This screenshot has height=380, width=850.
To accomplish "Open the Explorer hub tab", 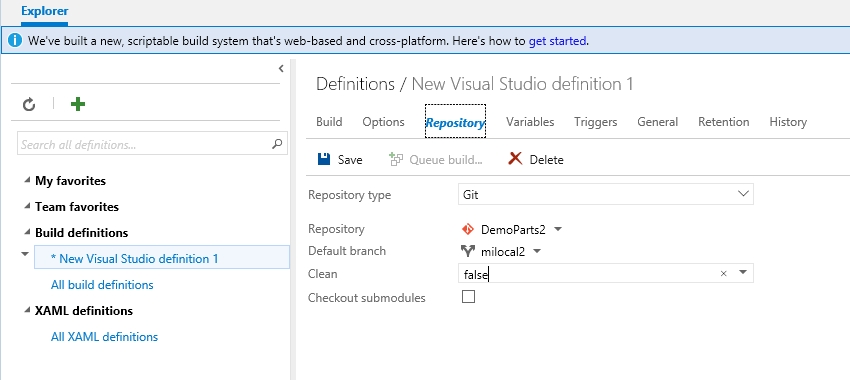I will [x=44, y=11].
